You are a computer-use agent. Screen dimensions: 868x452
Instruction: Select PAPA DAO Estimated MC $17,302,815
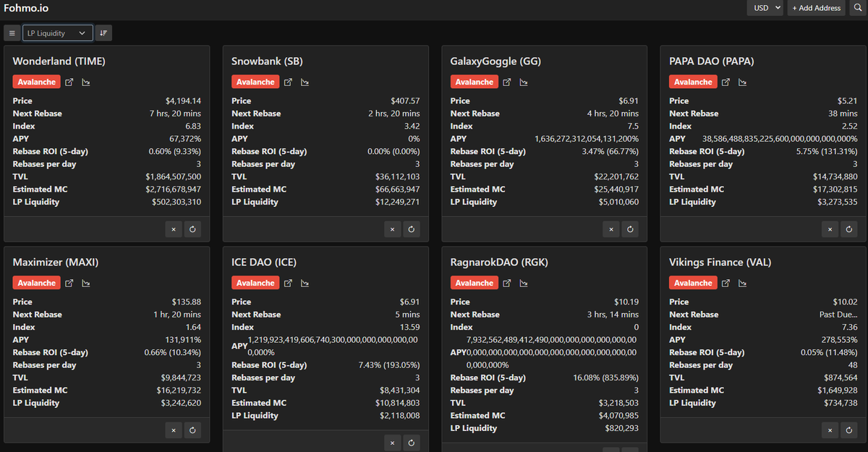tap(835, 189)
